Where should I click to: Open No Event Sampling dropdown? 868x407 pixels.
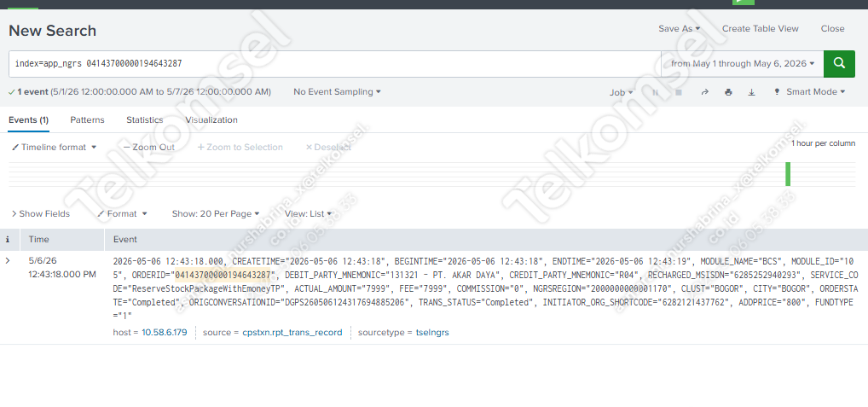click(337, 92)
